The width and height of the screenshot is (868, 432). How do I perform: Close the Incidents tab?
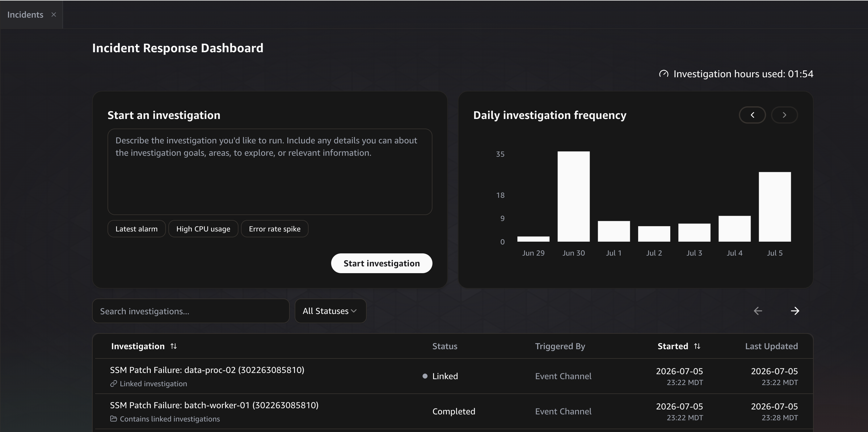pyautogui.click(x=53, y=15)
